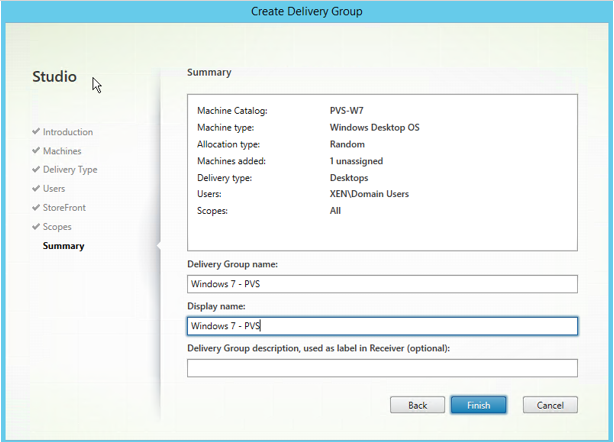Go to the Introduction wizard step

click(x=68, y=132)
